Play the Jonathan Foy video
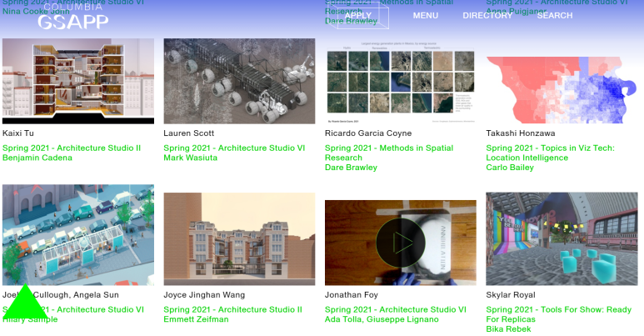Image resolution: width=644 pixels, height=336 pixels. coord(401,243)
